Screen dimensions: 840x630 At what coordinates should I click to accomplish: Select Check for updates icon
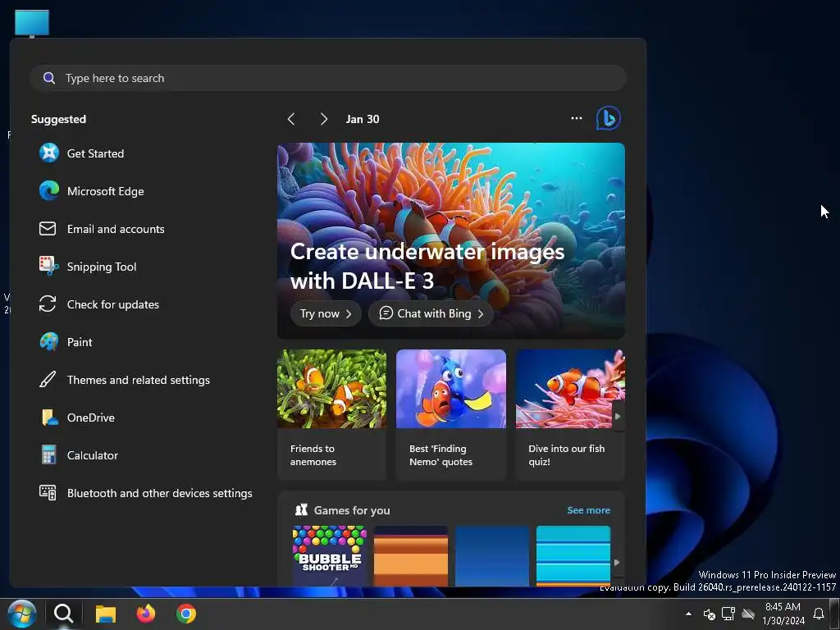48,304
